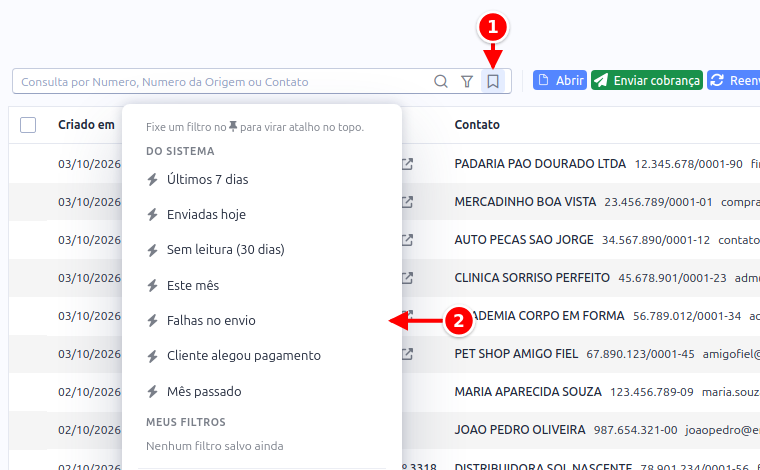Click lightning icon beside Falhas no envio
Viewport: 760px width, 470px height.
153,320
